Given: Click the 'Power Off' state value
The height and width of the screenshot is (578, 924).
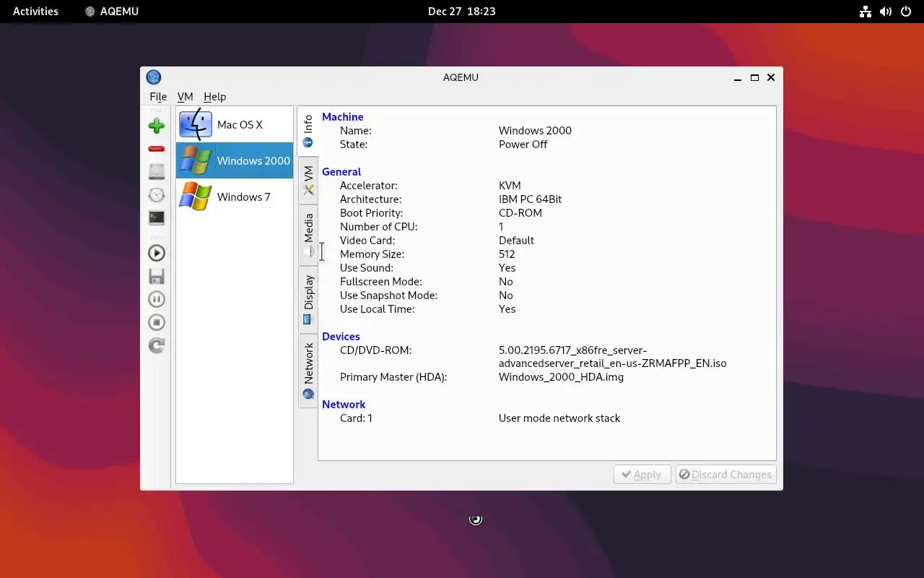Looking at the screenshot, I should tap(523, 144).
